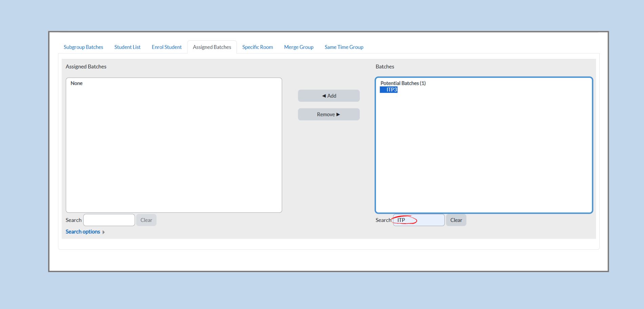Viewport: 644px width, 309px height.
Task: Select the Assigned Batches tab
Action: click(x=212, y=47)
